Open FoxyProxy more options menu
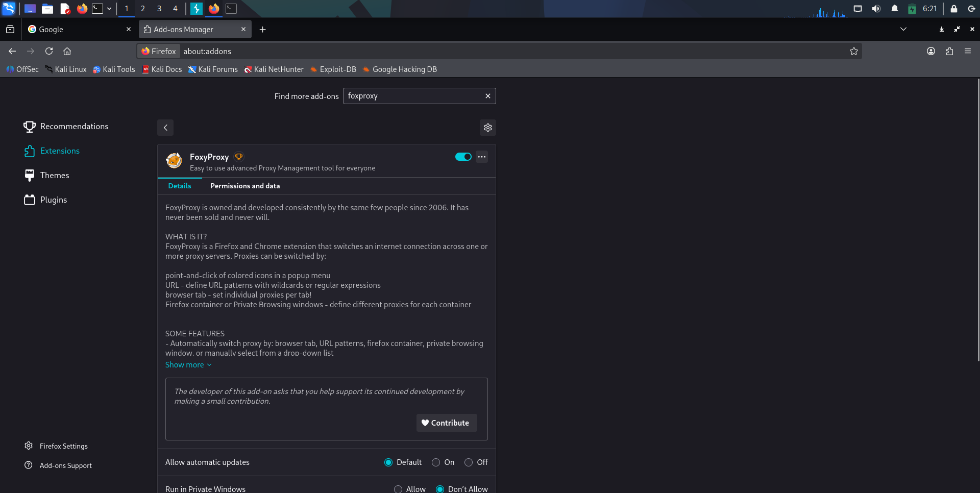Screen dimensions: 980x493 pyautogui.click(x=482, y=157)
